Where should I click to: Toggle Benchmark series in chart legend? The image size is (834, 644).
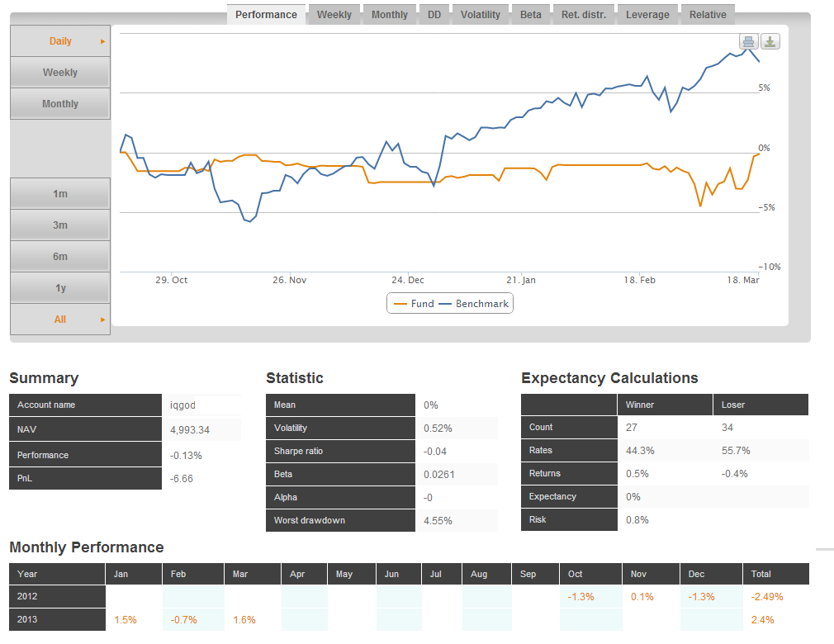point(473,304)
